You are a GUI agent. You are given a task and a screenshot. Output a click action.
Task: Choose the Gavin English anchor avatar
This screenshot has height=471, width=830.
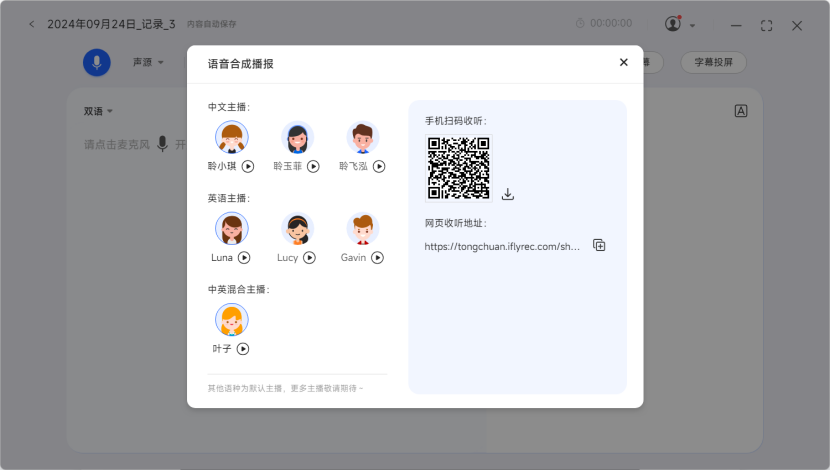[x=363, y=229]
